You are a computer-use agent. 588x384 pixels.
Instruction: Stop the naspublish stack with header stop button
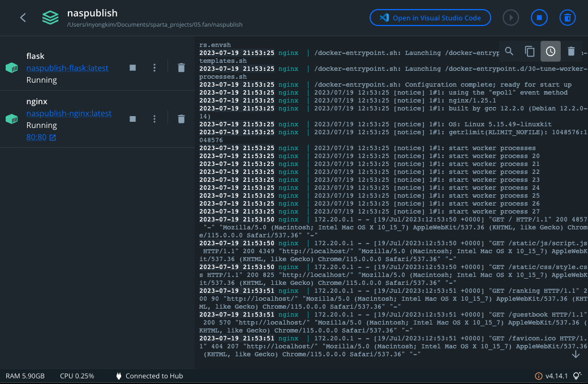coord(539,18)
